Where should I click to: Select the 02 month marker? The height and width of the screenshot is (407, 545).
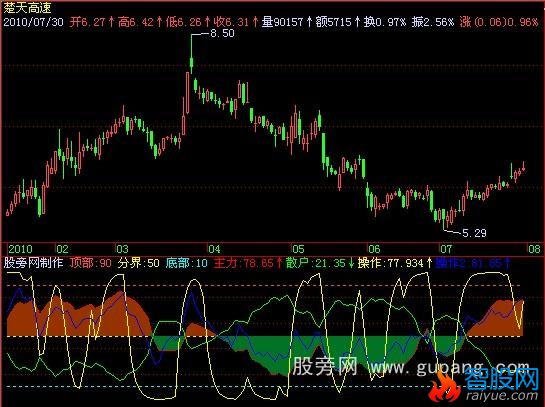pos(63,249)
